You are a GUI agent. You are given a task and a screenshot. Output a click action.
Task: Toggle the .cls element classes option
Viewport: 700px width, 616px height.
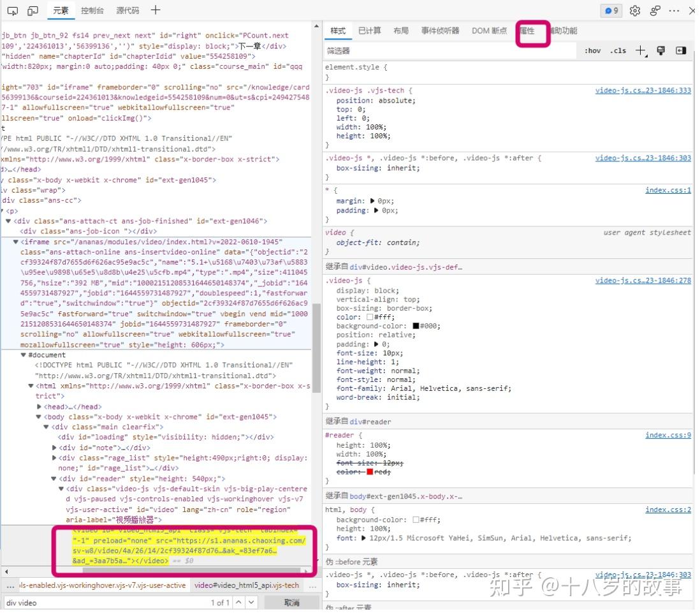[618, 51]
